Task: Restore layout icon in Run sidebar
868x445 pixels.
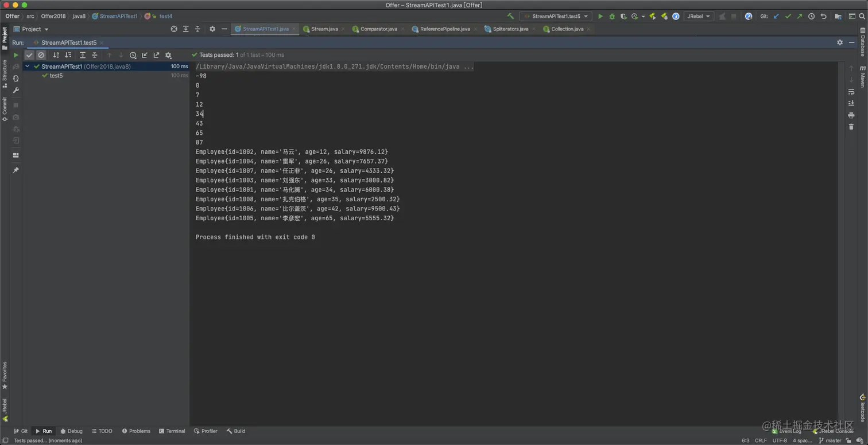Action: coord(15,155)
